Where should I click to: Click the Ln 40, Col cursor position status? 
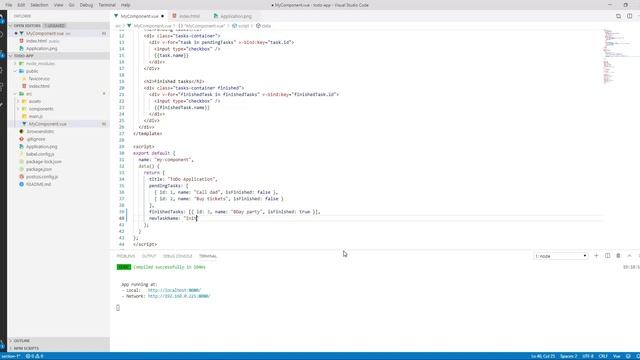[x=543, y=356]
